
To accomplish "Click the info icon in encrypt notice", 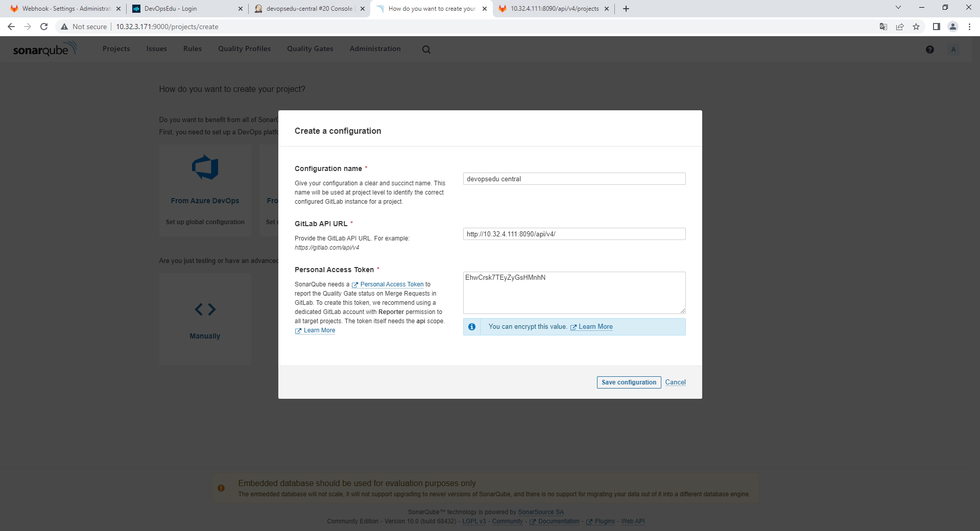I will tap(472, 327).
